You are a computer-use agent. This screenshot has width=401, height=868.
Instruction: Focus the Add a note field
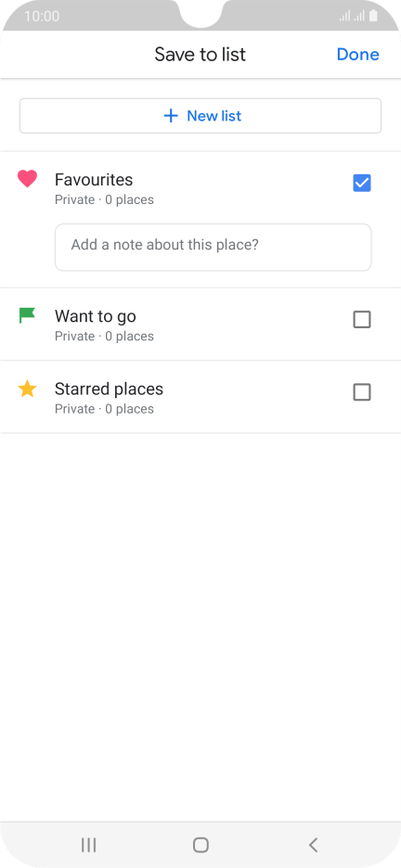click(x=213, y=248)
